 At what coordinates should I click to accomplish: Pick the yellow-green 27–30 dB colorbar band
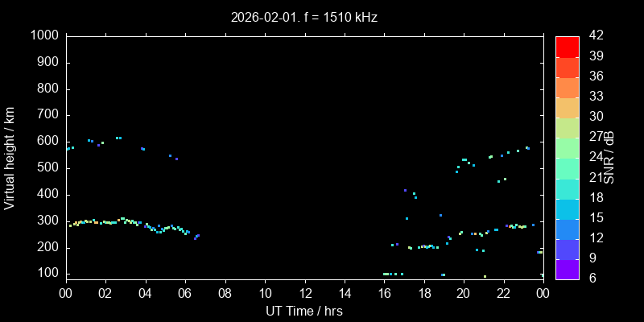pos(567,127)
